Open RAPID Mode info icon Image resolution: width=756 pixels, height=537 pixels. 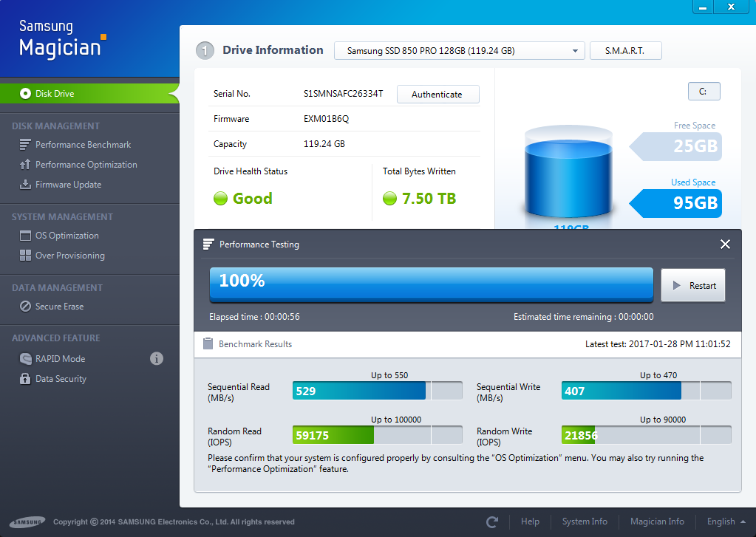(x=157, y=359)
